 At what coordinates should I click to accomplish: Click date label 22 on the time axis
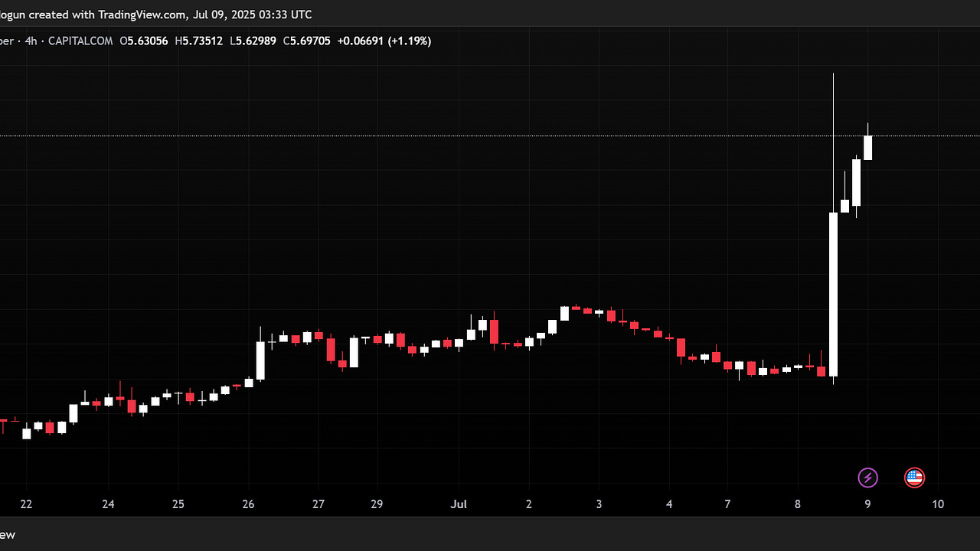(26, 504)
